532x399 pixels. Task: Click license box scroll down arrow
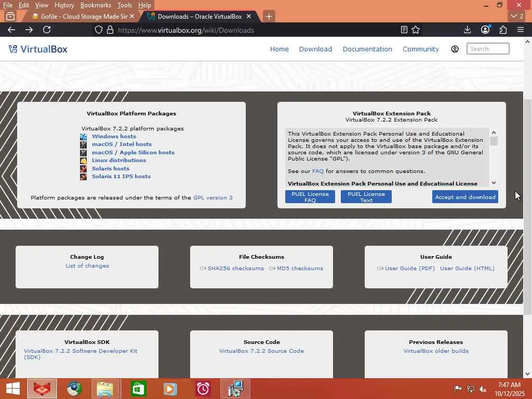tap(494, 182)
